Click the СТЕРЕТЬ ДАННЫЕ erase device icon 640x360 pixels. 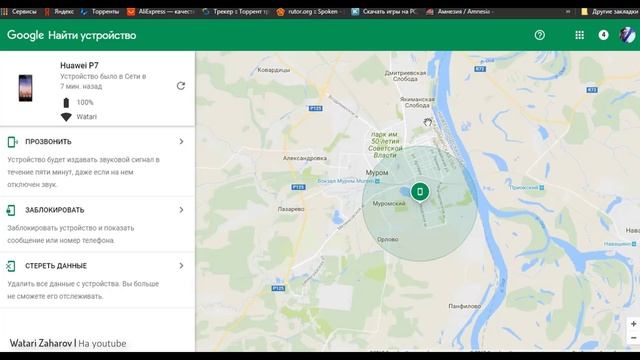pos(11,266)
